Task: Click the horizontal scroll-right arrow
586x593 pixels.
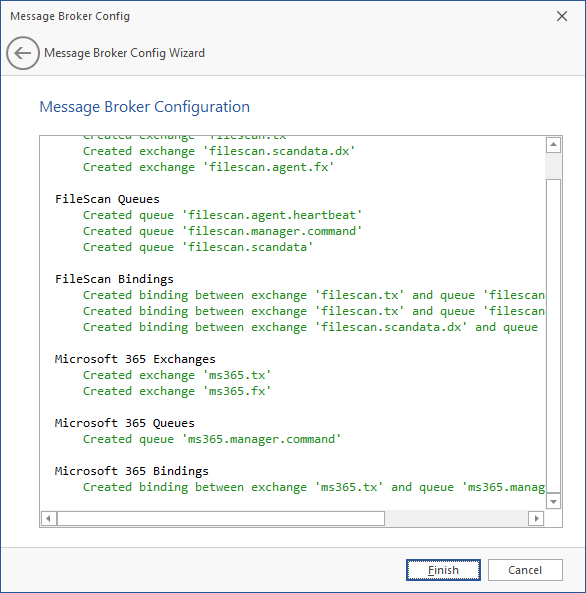Action: pyautogui.click(x=536, y=518)
